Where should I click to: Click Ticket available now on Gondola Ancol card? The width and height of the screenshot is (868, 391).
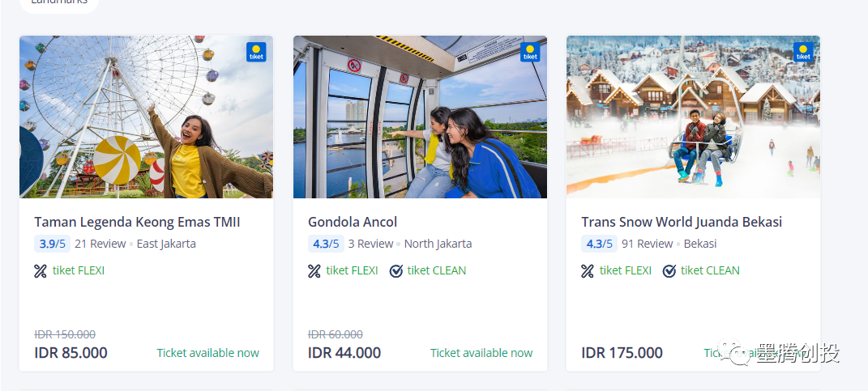pos(481,353)
